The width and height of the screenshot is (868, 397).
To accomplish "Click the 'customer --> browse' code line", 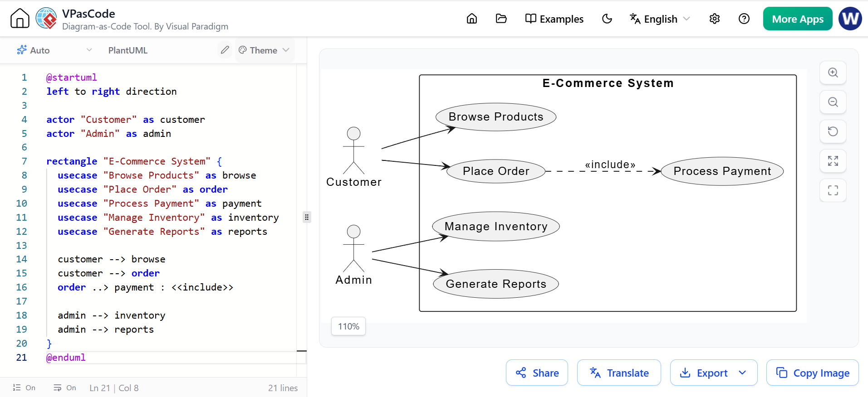I will 112,259.
